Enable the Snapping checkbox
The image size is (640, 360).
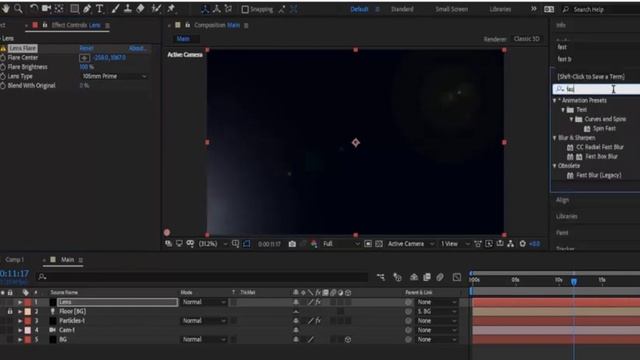click(x=245, y=9)
